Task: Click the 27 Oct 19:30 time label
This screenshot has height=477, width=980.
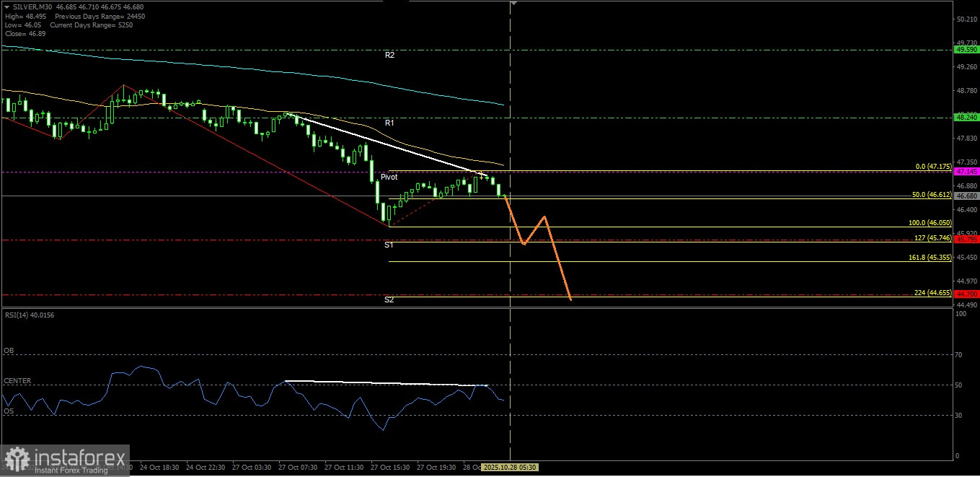Action: pyautogui.click(x=436, y=467)
